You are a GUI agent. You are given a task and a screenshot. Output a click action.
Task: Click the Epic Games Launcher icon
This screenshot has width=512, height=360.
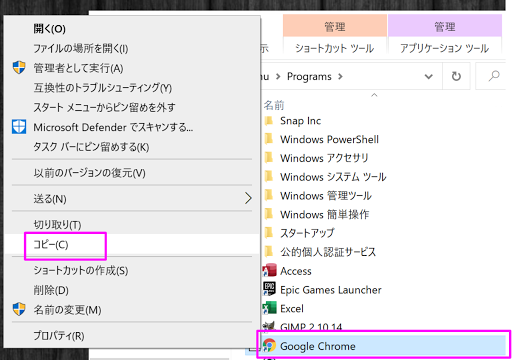[269, 289]
